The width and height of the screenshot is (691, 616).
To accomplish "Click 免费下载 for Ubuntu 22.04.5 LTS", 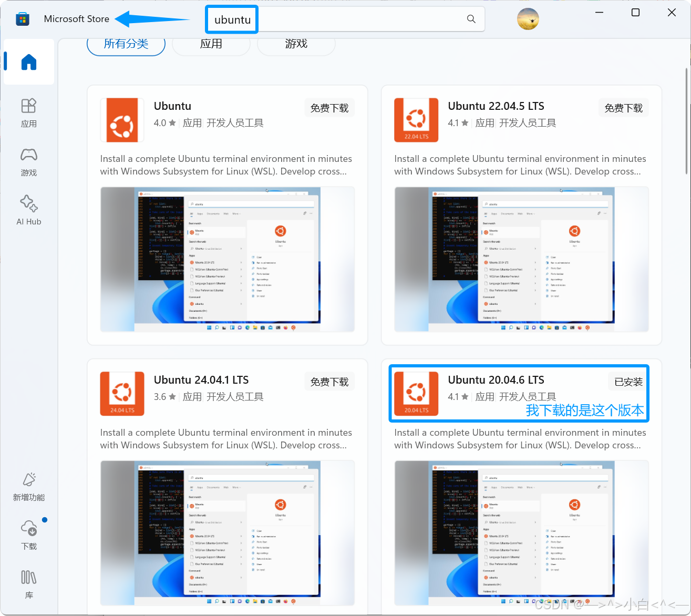I will tap(624, 108).
